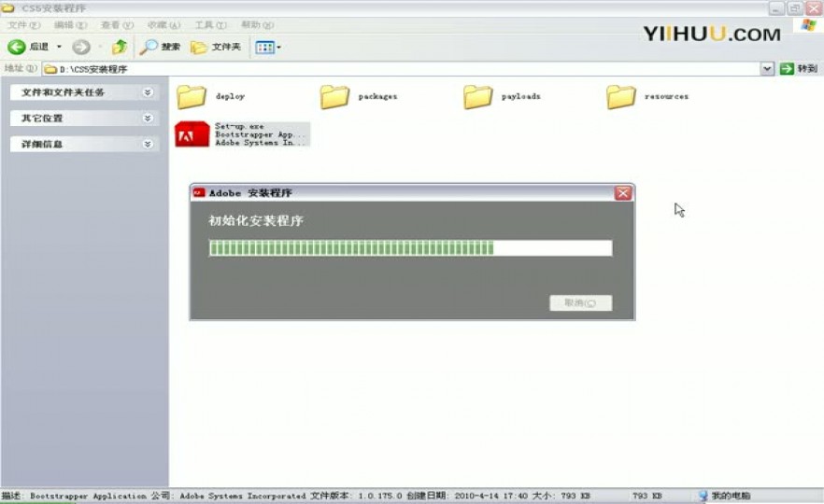Select the packages folder icon

[x=334, y=97]
